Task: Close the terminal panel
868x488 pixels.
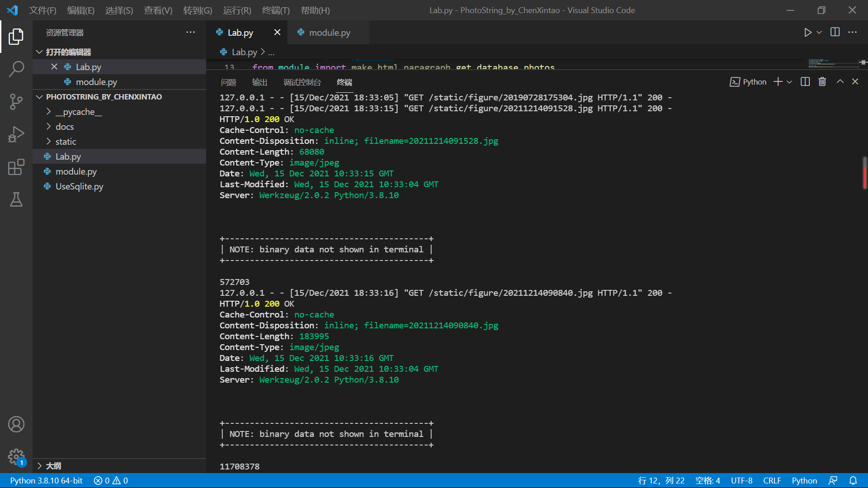Action: tap(855, 82)
